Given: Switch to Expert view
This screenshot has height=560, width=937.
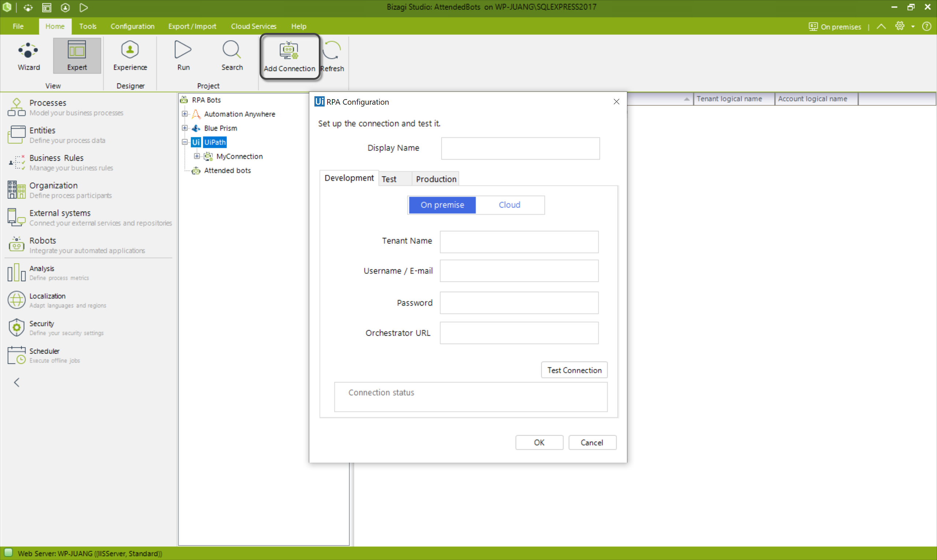Looking at the screenshot, I should 77,56.
